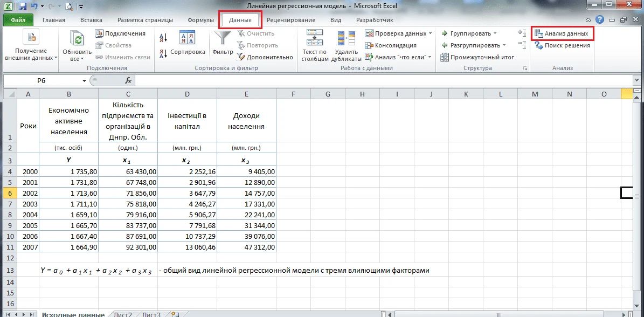Expand the formula bar with chevron
The image size is (644, 317).
click(638, 80)
